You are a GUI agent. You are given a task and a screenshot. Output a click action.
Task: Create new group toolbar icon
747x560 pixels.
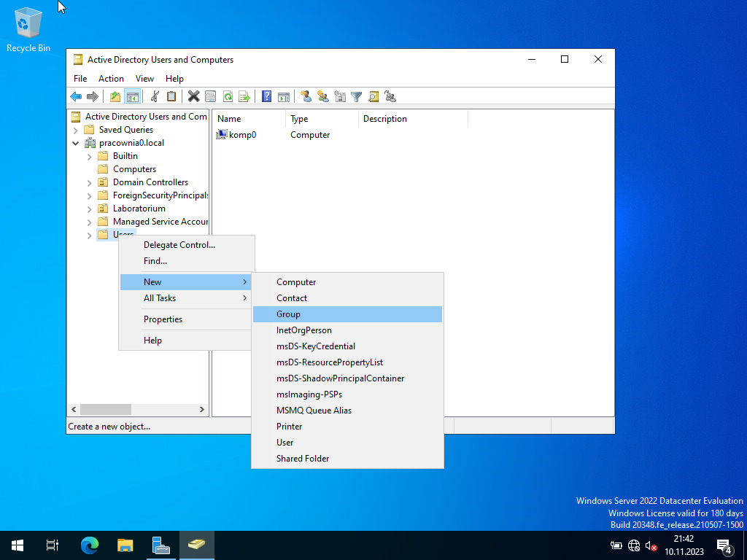323,97
